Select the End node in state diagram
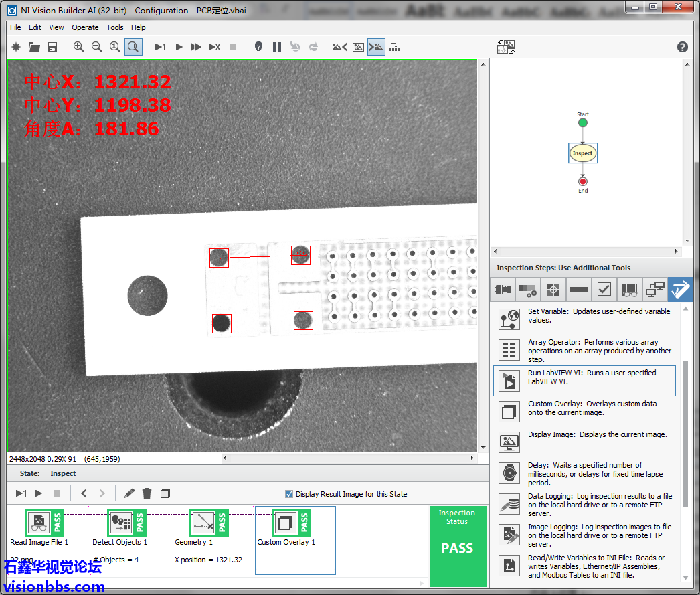Viewport: 700px width, 595px height. pyautogui.click(x=583, y=181)
